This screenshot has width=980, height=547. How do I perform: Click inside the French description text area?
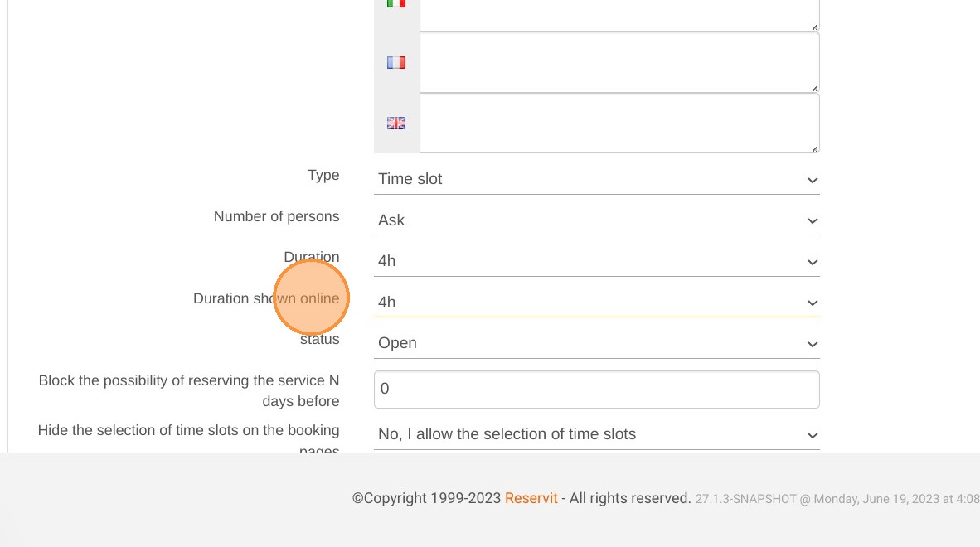coord(619,62)
